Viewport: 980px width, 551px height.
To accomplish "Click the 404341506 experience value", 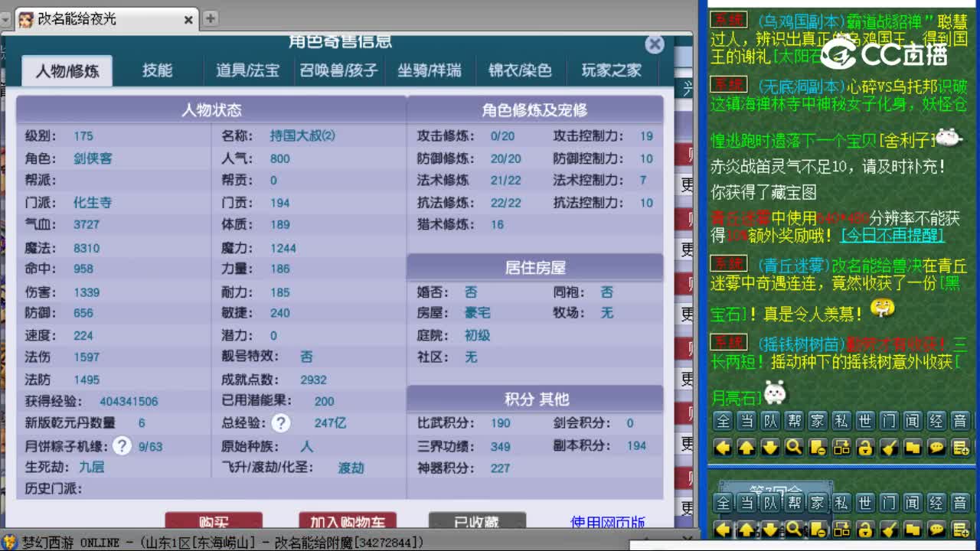I will [129, 401].
